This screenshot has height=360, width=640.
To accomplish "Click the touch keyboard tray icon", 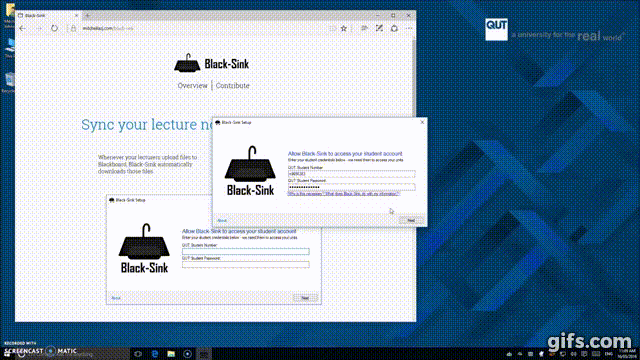I will (596, 354).
